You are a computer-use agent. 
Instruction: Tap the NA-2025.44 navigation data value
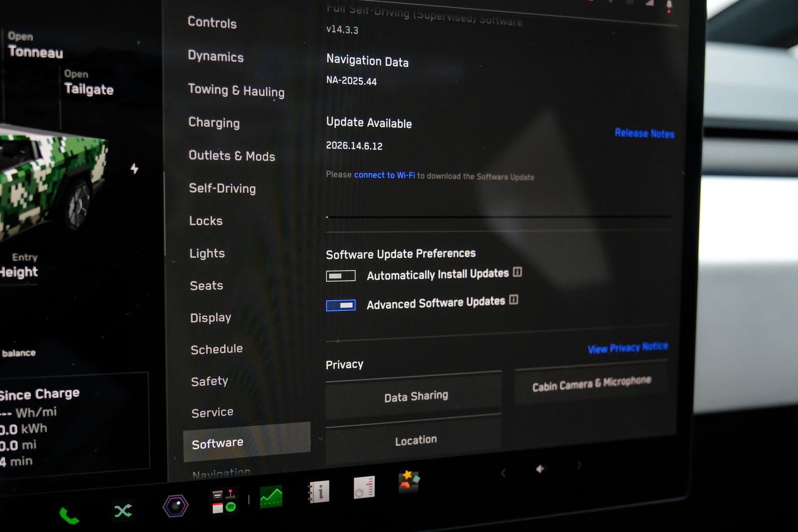click(x=352, y=80)
